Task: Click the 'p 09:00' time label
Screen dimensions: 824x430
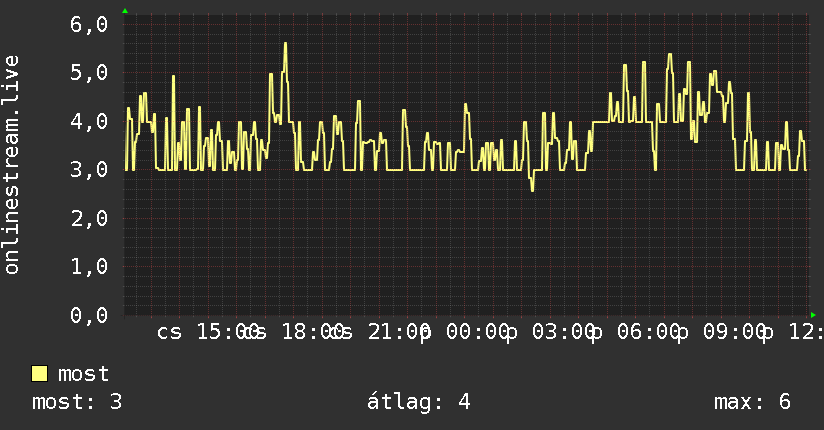Action: click(721, 332)
